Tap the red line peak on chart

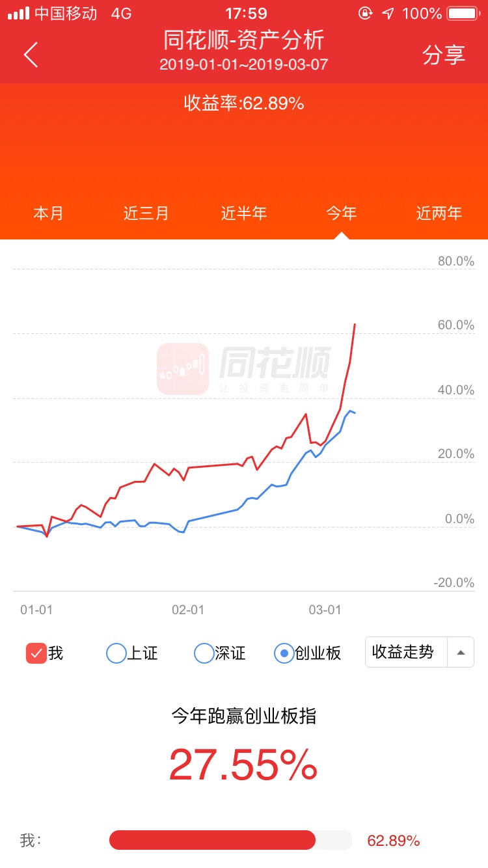pyautogui.click(x=355, y=324)
